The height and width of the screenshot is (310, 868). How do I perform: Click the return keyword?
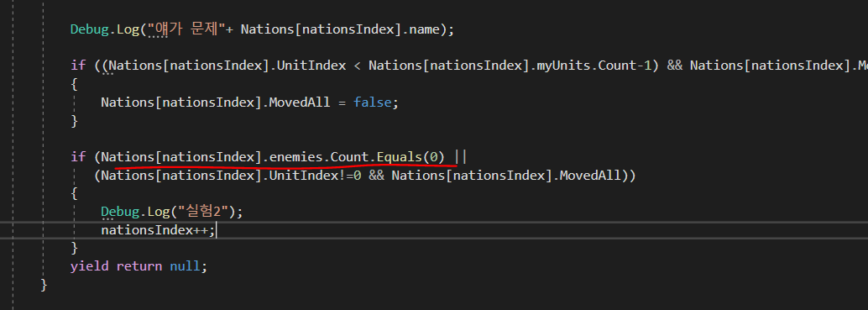pyautogui.click(x=139, y=267)
